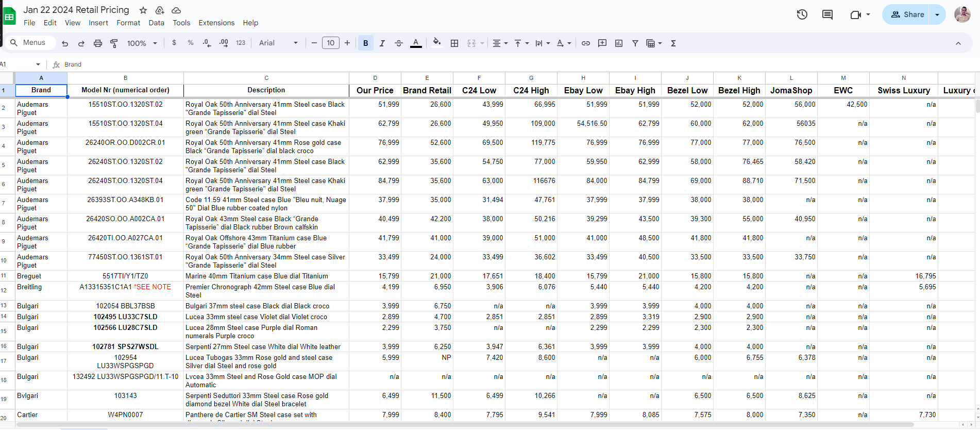The width and height of the screenshot is (980, 430).
Task: Apply strikethrough formatting
Action: pos(399,43)
